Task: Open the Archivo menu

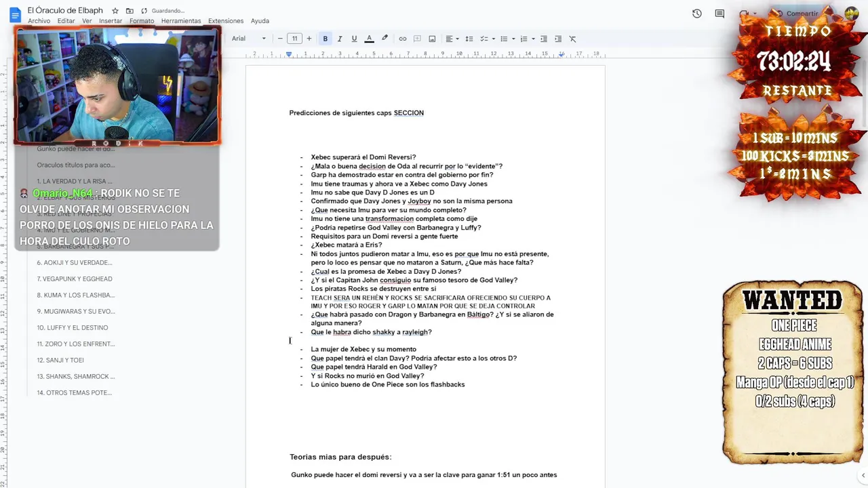Action: (x=39, y=21)
